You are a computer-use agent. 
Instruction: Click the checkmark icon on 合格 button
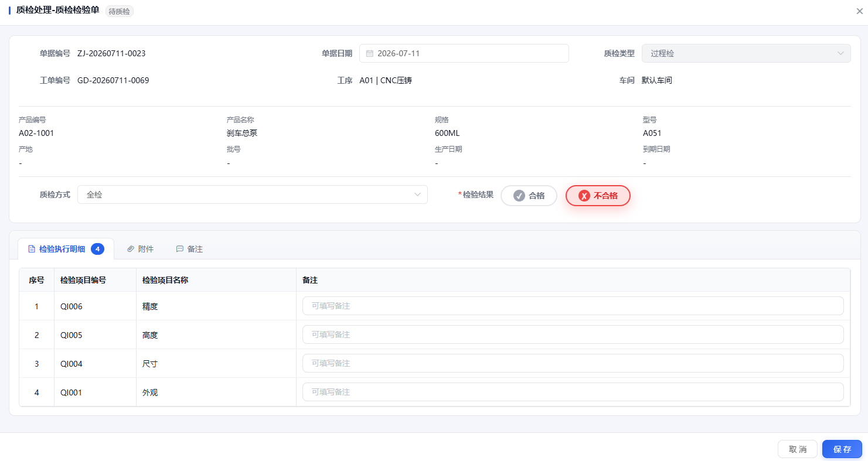pyautogui.click(x=519, y=196)
